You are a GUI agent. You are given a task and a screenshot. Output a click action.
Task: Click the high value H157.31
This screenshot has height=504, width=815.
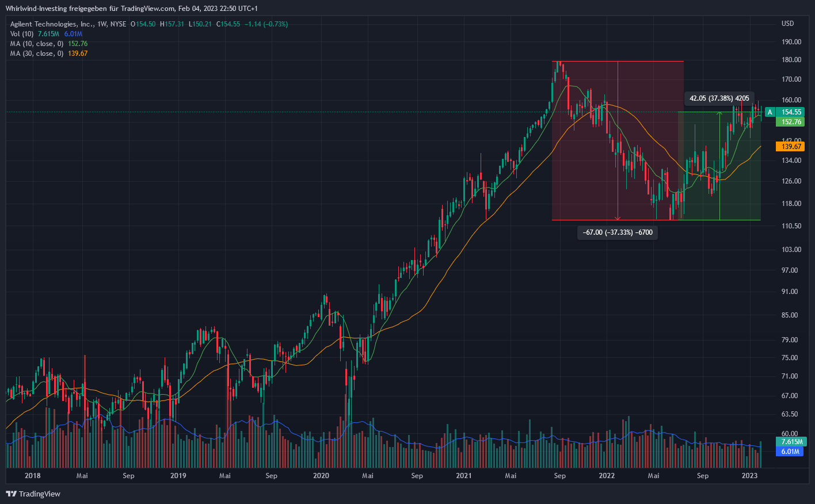(172, 24)
